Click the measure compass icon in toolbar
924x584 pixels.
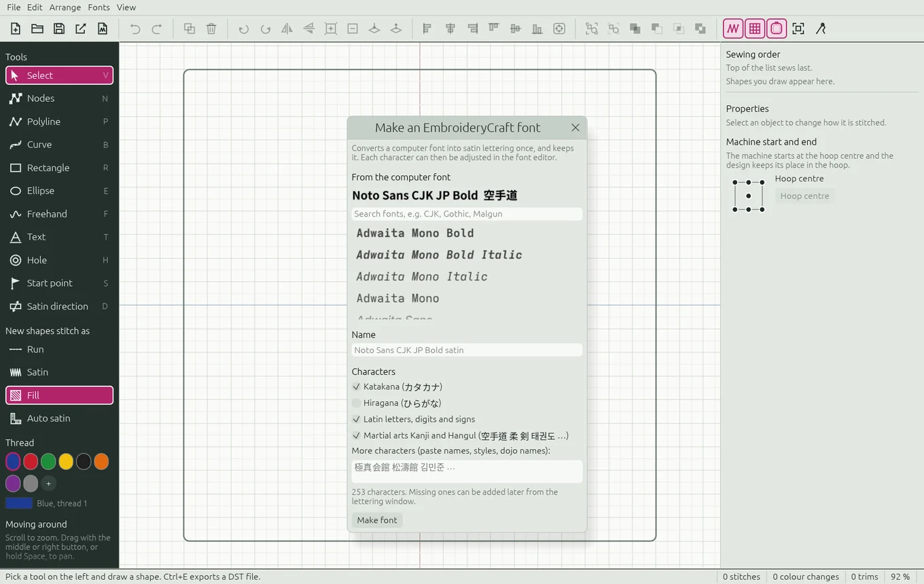pos(820,29)
